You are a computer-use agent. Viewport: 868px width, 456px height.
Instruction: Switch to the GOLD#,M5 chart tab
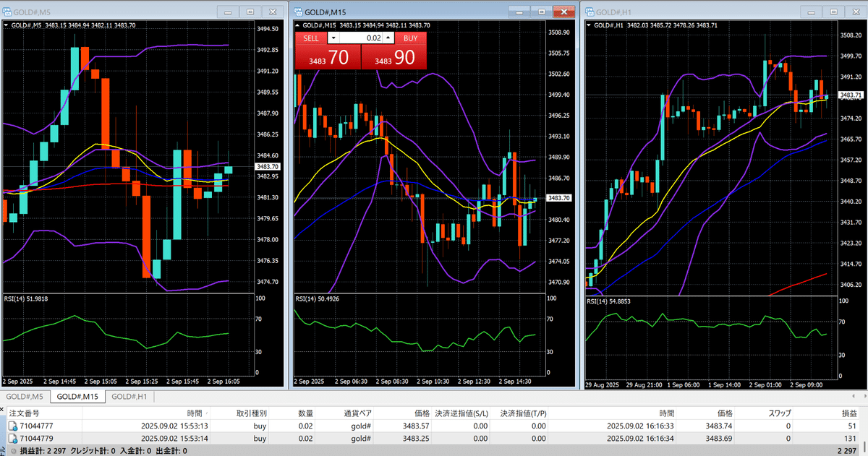[x=25, y=397]
